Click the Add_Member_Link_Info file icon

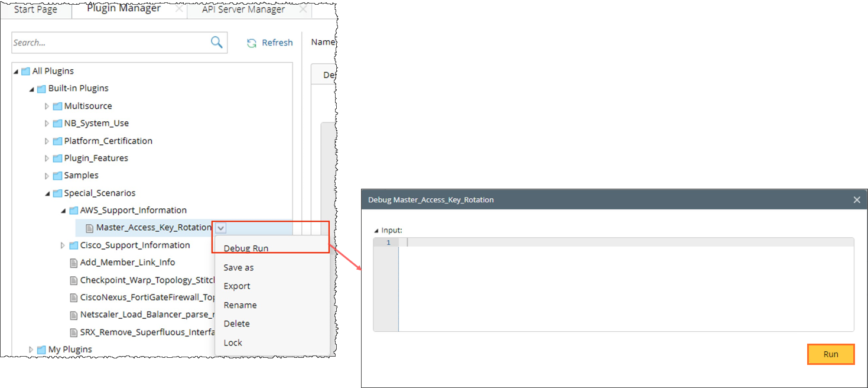point(74,263)
